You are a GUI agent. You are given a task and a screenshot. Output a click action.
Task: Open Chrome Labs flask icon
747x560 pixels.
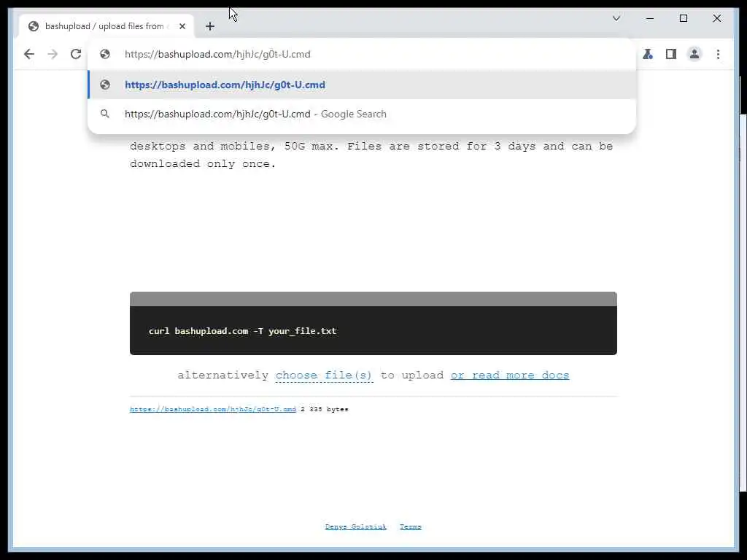tap(648, 54)
